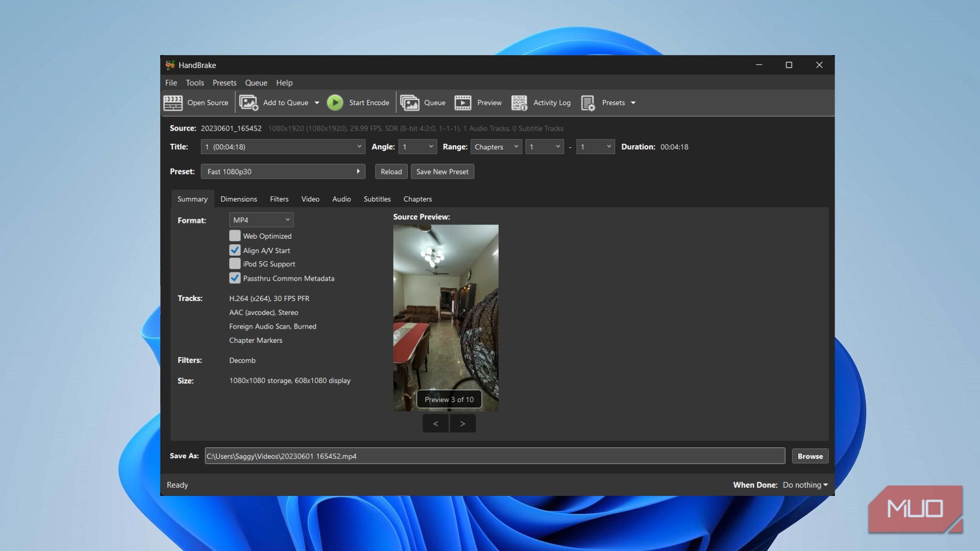The height and width of the screenshot is (551, 980).
Task: Open the Angle dropdown
Action: (x=418, y=147)
